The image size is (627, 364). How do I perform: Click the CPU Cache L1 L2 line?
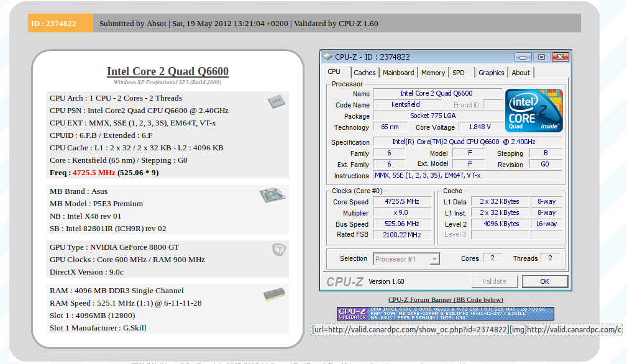pos(136,148)
